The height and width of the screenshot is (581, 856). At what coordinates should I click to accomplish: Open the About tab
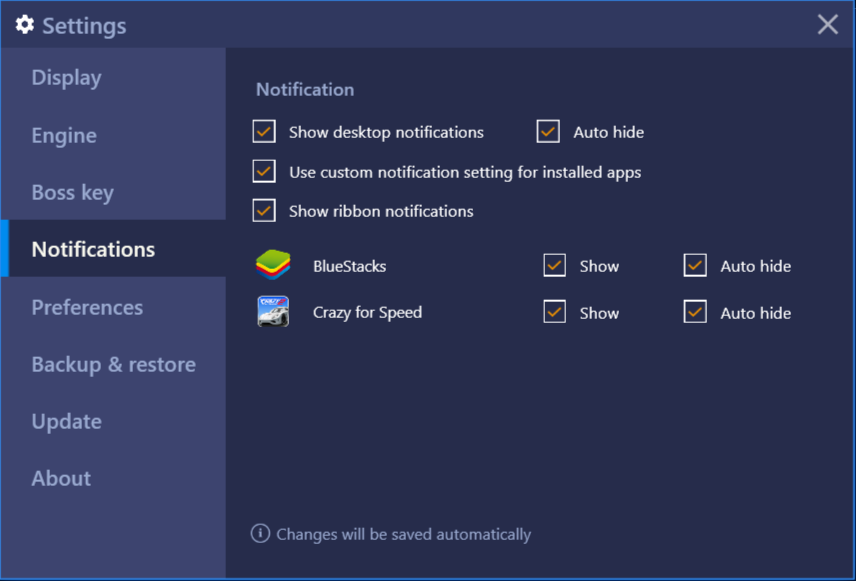[x=113, y=478]
